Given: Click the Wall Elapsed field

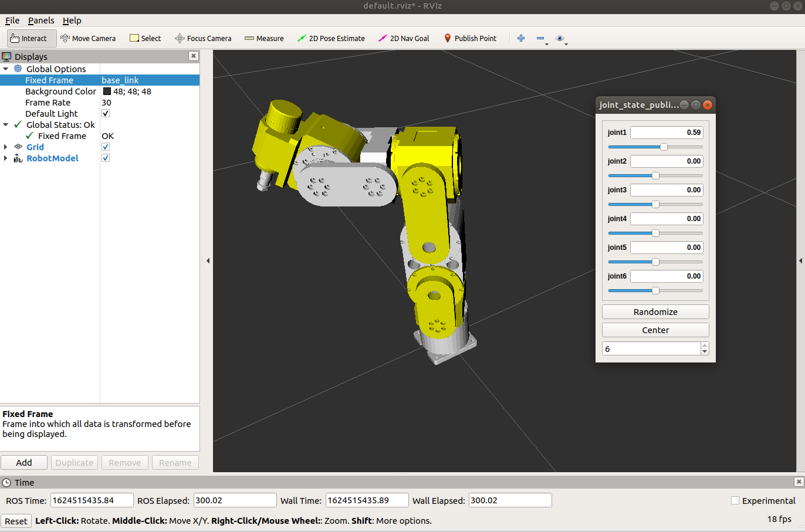Looking at the screenshot, I should [x=510, y=500].
